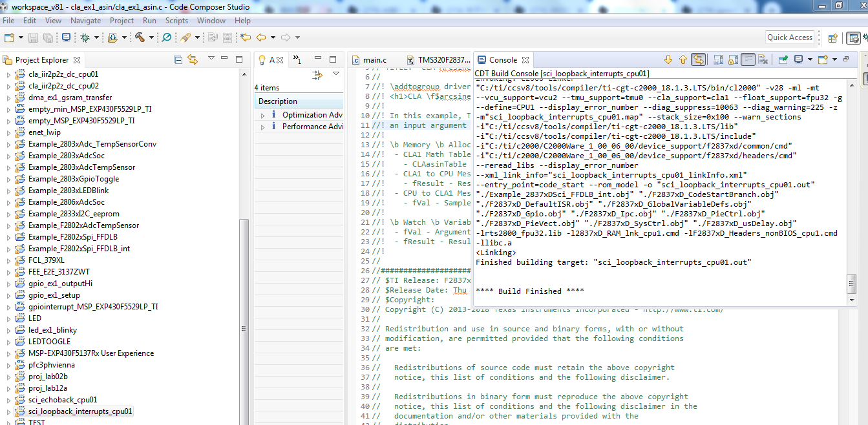Toggle Word Wrap in Console toolbar

point(748,60)
